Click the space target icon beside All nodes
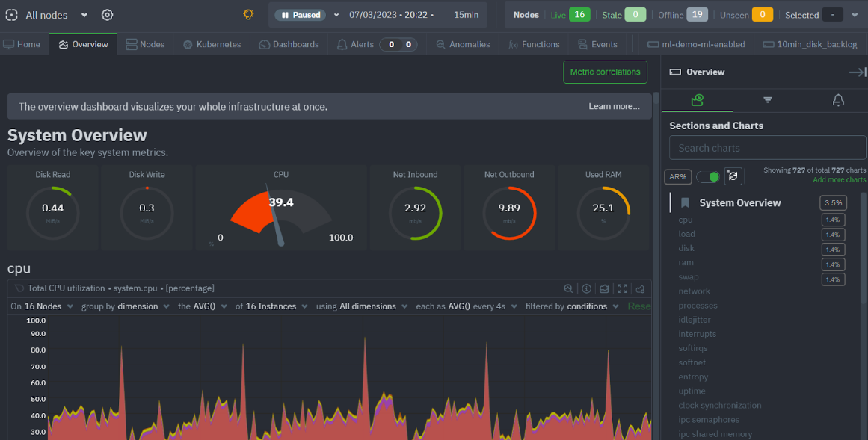868x440 pixels. coord(12,15)
